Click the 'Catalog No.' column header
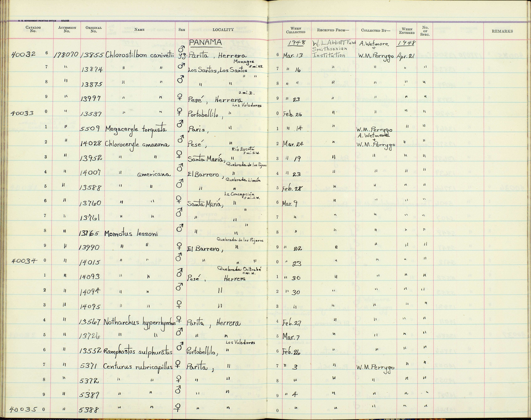531x420 pixels. tap(33, 29)
